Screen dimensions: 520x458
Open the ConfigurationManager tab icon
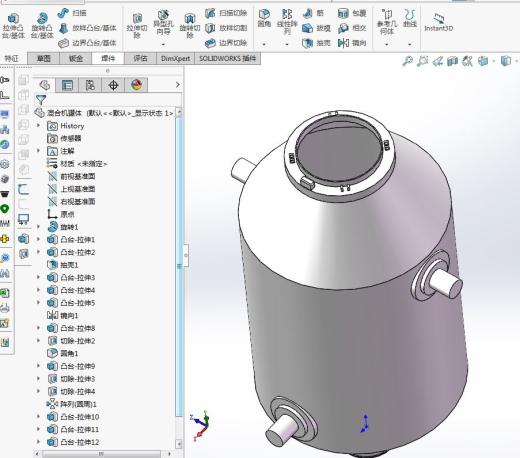coord(90,85)
